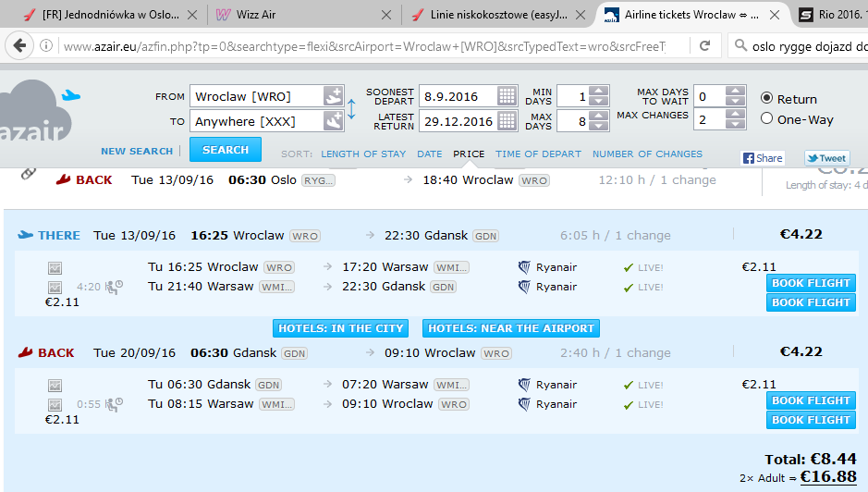The height and width of the screenshot is (492, 868).
Task: Book flight Wroclaw to Warsaw 16:25
Action: click(x=811, y=283)
